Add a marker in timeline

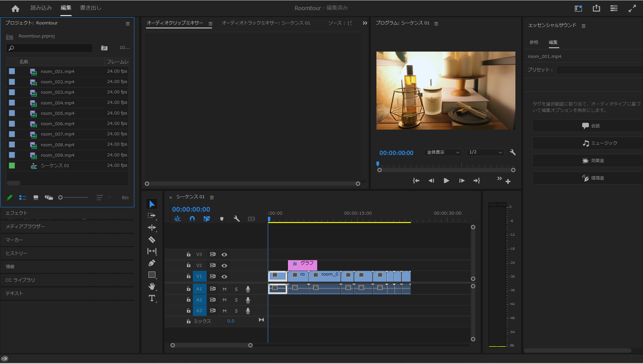[x=222, y=219]
